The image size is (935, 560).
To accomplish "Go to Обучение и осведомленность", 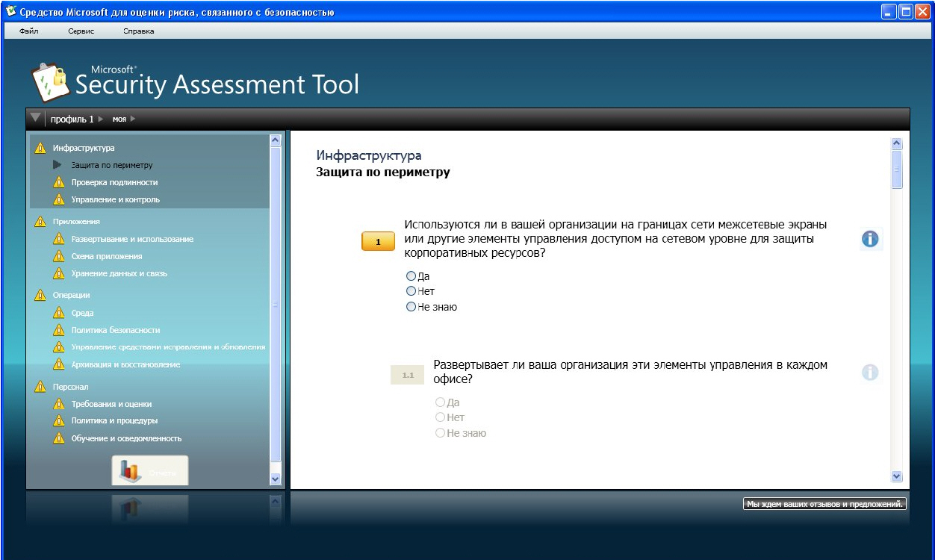I will click(x=126, y=438).
